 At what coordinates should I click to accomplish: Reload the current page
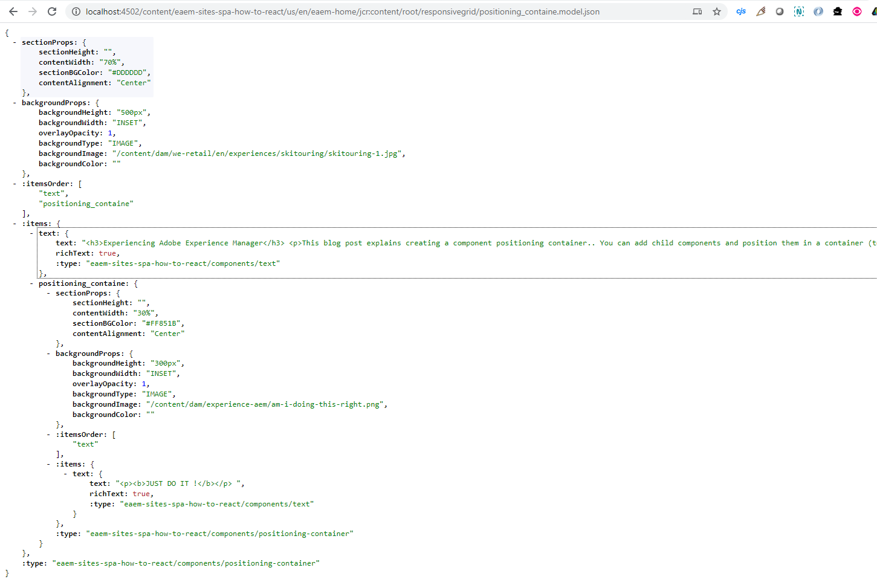[x=52, y=11]
